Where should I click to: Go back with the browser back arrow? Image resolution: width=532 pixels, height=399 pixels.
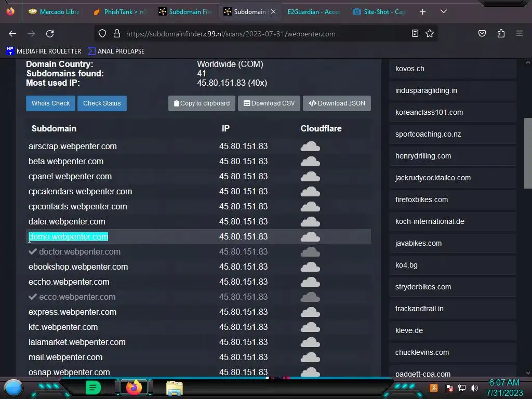(x=12, y=34)
